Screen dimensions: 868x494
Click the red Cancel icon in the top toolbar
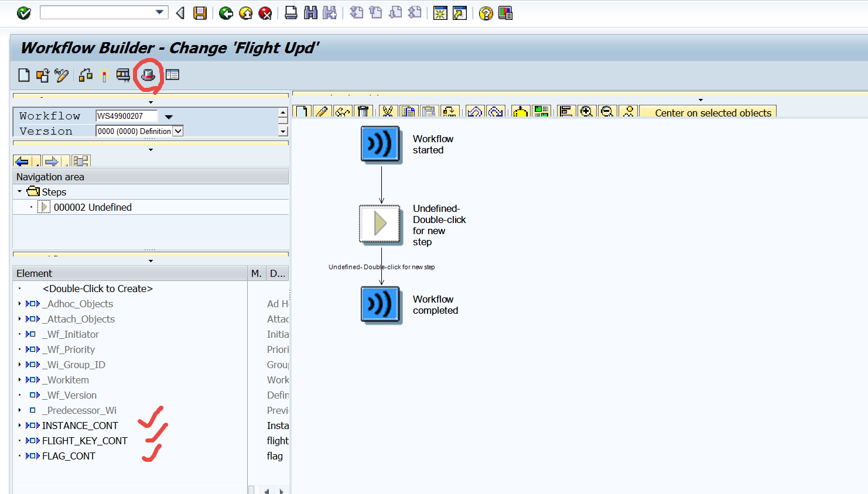pyautogui.click(x=265, y=13)
